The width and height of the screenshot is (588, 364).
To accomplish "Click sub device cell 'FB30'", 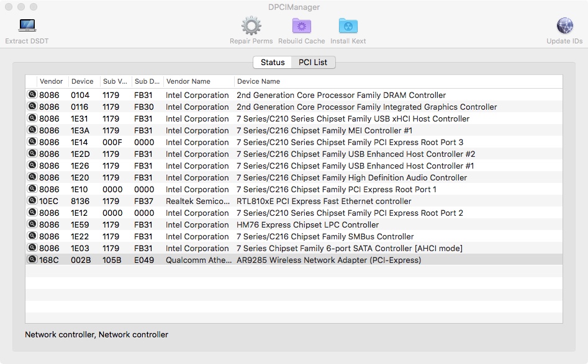I will (x=144, y=107).
